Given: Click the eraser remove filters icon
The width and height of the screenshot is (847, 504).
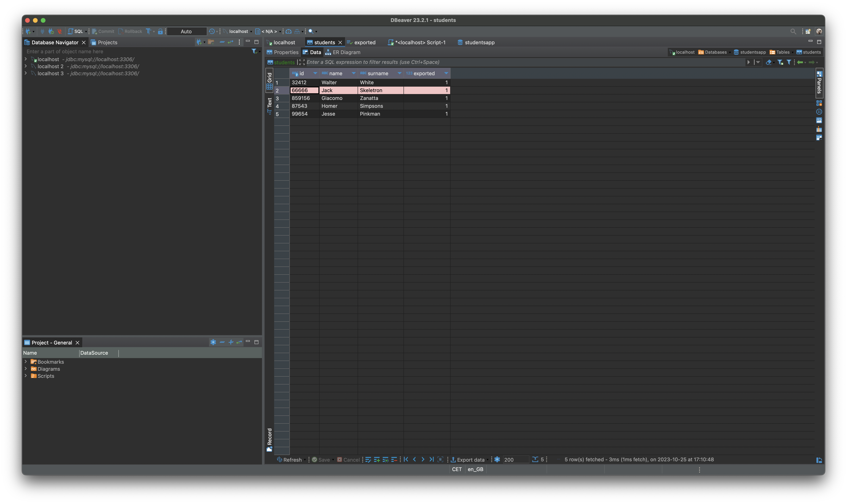Looking at the screenshot, I should pos(769,62).
